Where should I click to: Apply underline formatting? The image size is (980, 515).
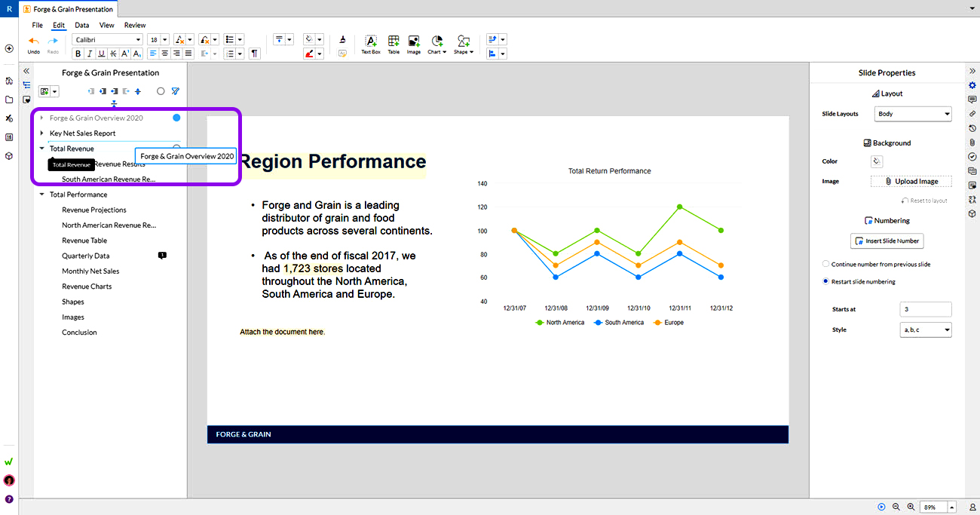[102, 54]
